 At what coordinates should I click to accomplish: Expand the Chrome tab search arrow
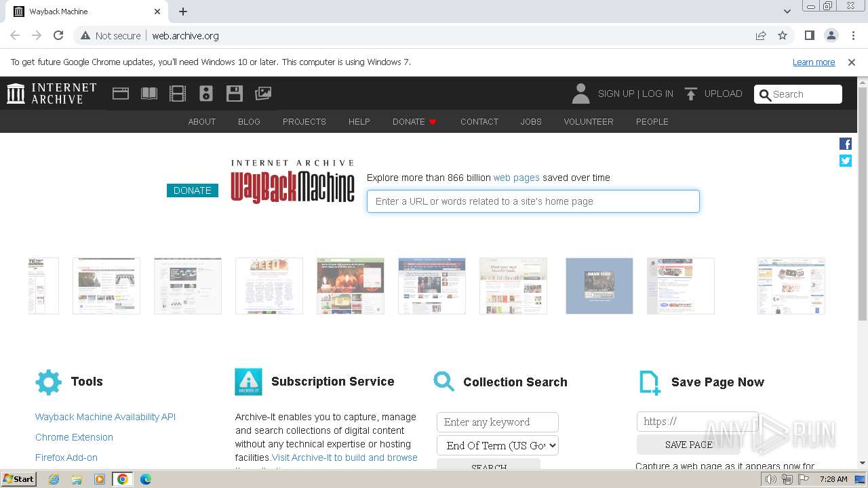click(x=787, y=12)
